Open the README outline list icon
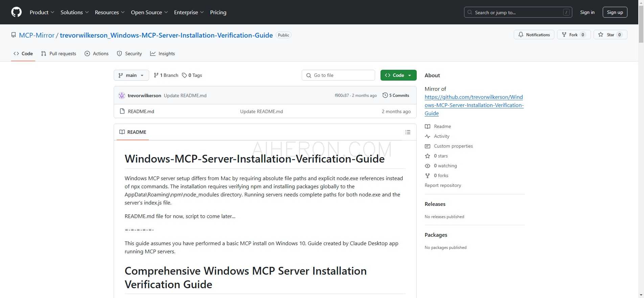644x298 pixels. (x=408, y=132)
